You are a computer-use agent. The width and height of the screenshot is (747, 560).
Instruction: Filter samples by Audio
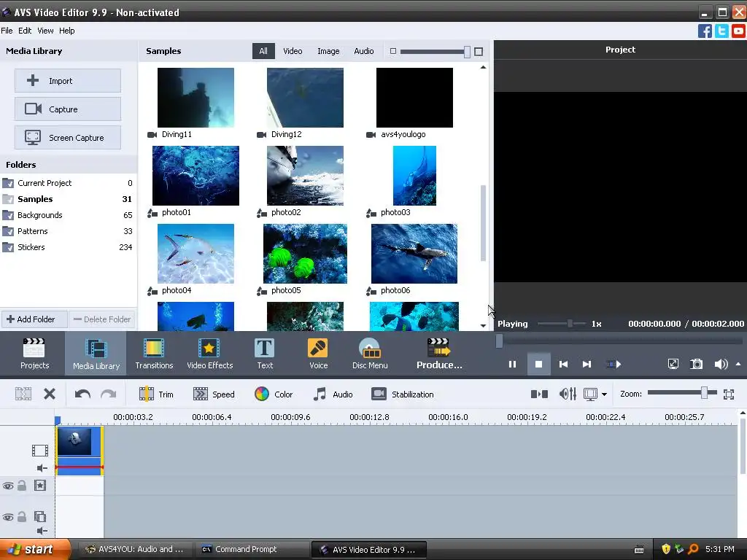[363, 51]
